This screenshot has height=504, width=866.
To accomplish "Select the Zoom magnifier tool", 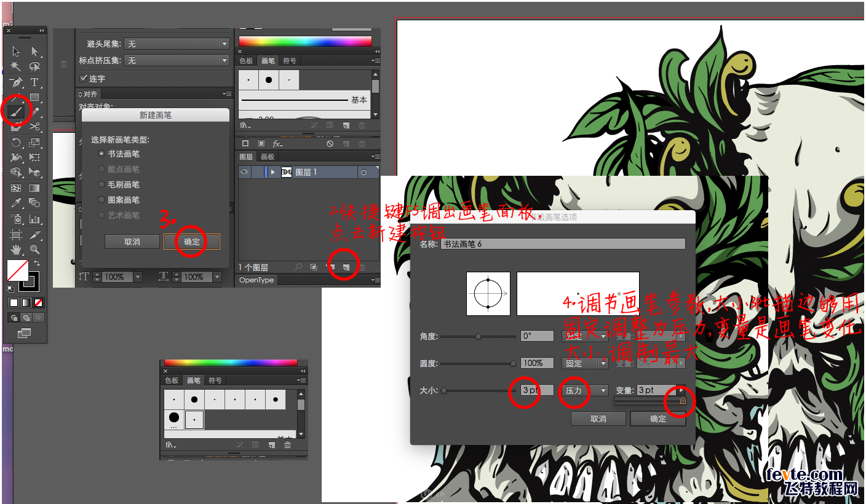I will click(x=34, y=249).
